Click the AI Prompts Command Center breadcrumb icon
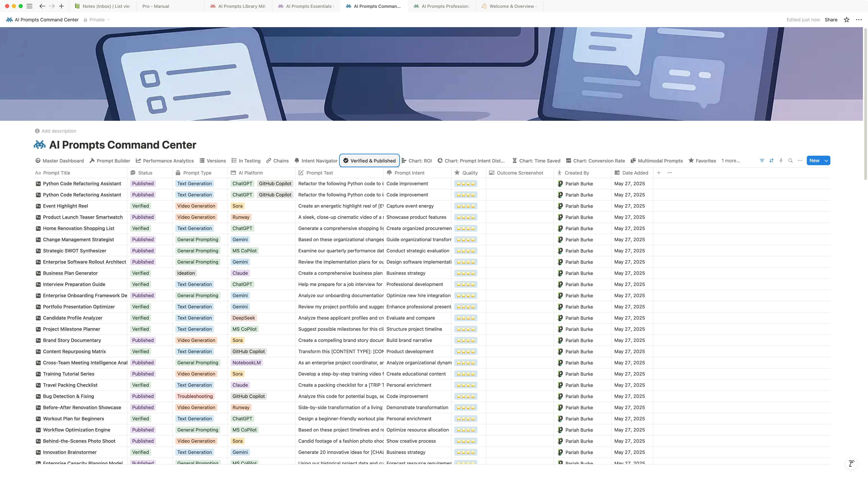The image size is (868, 480). tap(9, 20)
